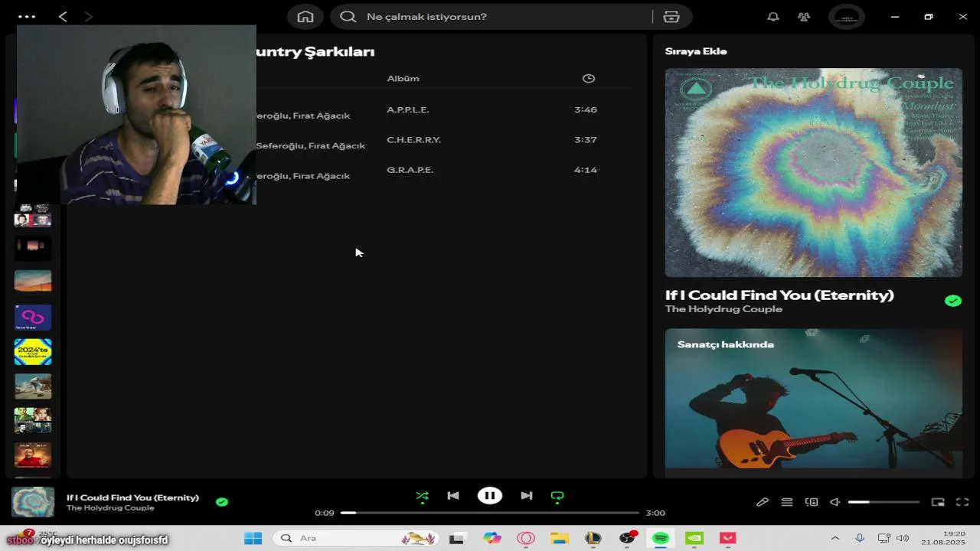
Task: Open the A.P.P.L.E. album link
Action: pyautogui.click(x=408, y=109)
